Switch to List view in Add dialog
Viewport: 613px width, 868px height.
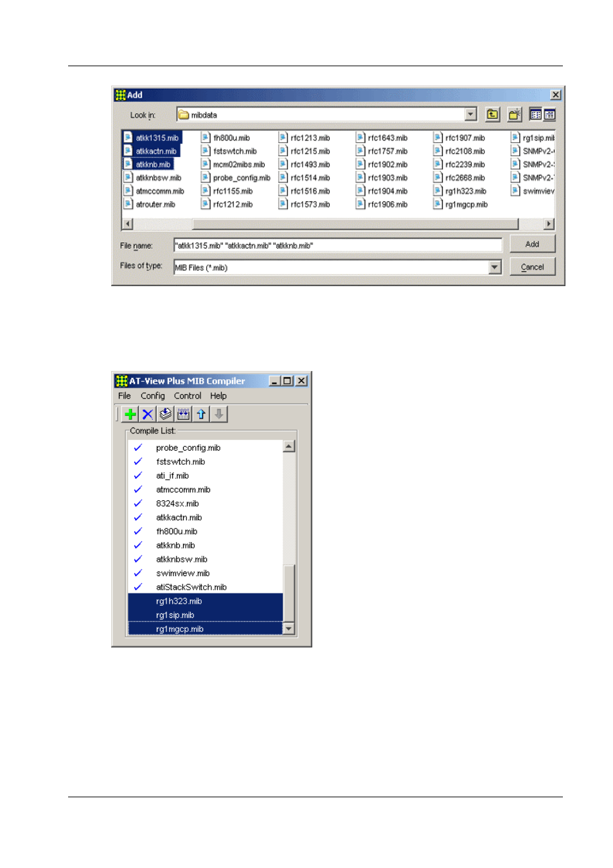pos(536,114)
